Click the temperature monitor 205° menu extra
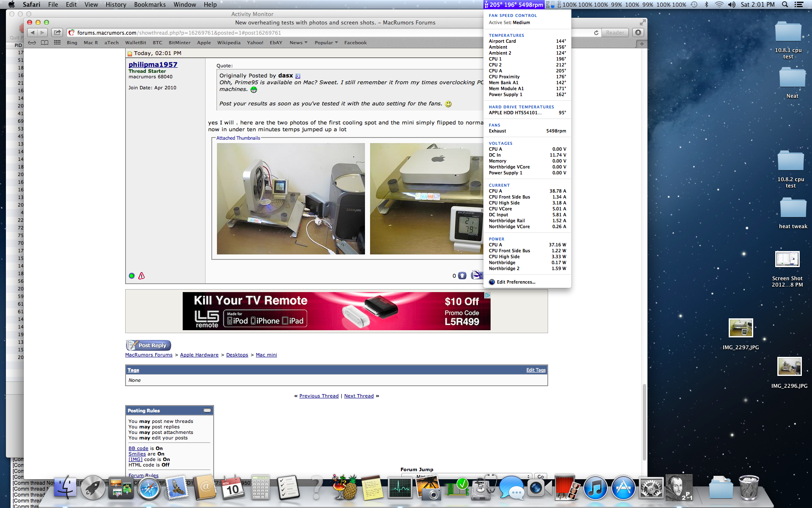Viewport: 812px width, 508px height. coord(514,5)
